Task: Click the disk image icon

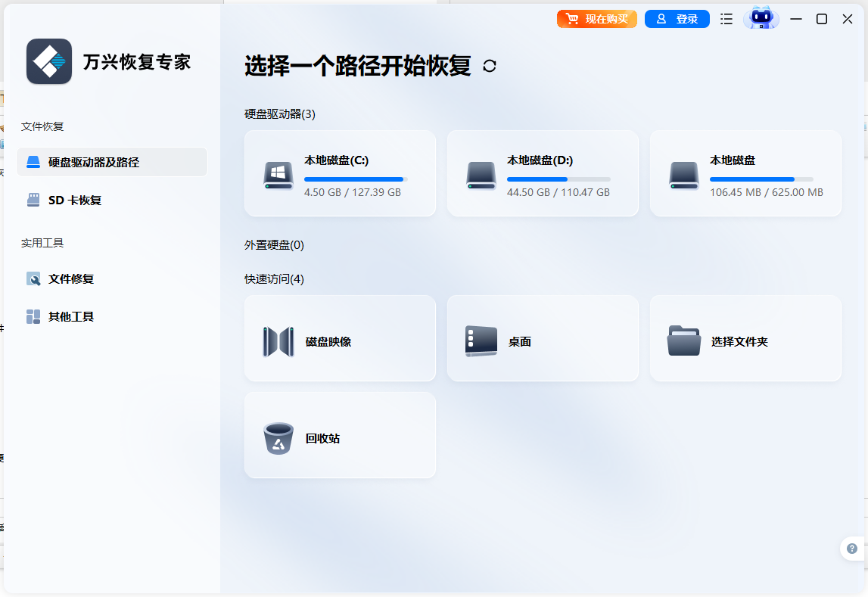Action: (278, 342)
